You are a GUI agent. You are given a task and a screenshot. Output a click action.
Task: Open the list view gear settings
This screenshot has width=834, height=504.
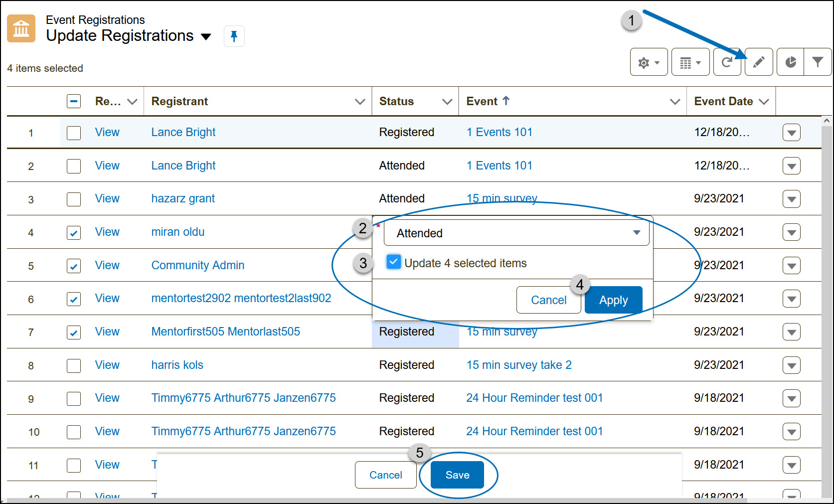pyautogui.click(x=649, y=62)
